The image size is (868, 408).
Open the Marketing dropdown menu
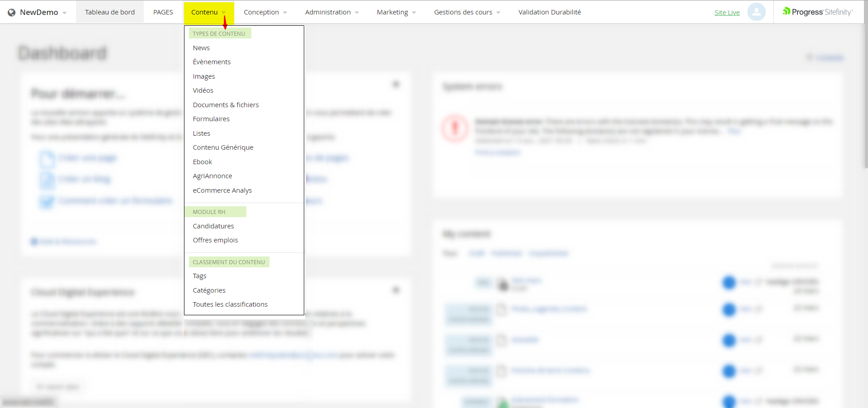(396, 12)
